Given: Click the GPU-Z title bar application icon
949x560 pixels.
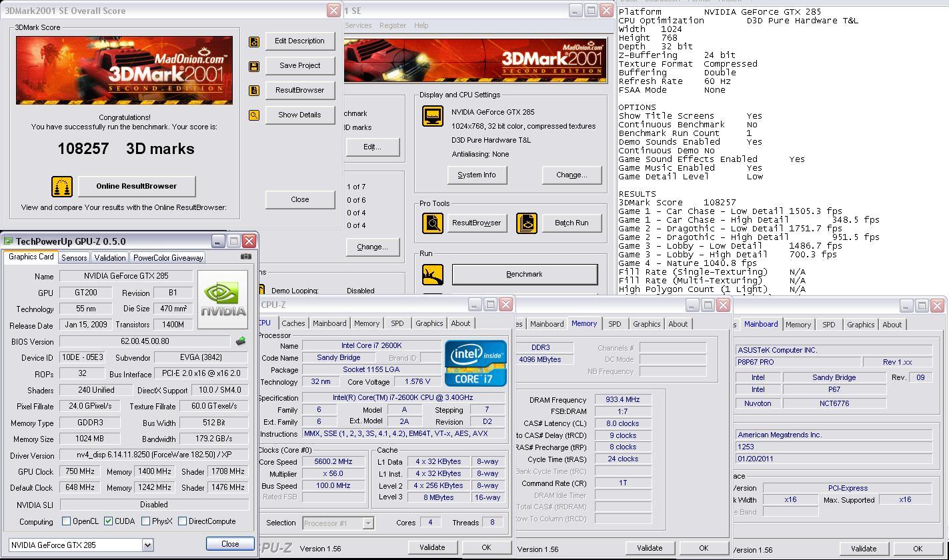Looking at the screenshot, I should 9,241.
